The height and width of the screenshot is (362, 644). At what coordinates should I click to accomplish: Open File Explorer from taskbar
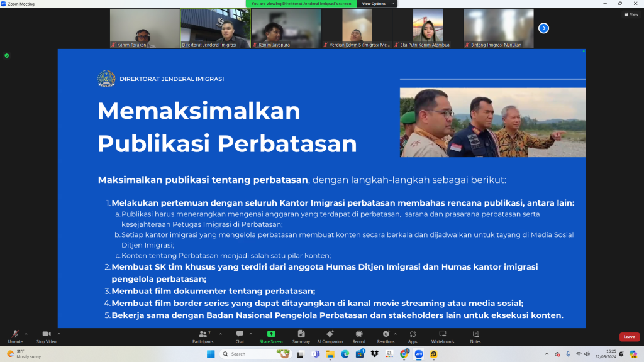(330, 354)
